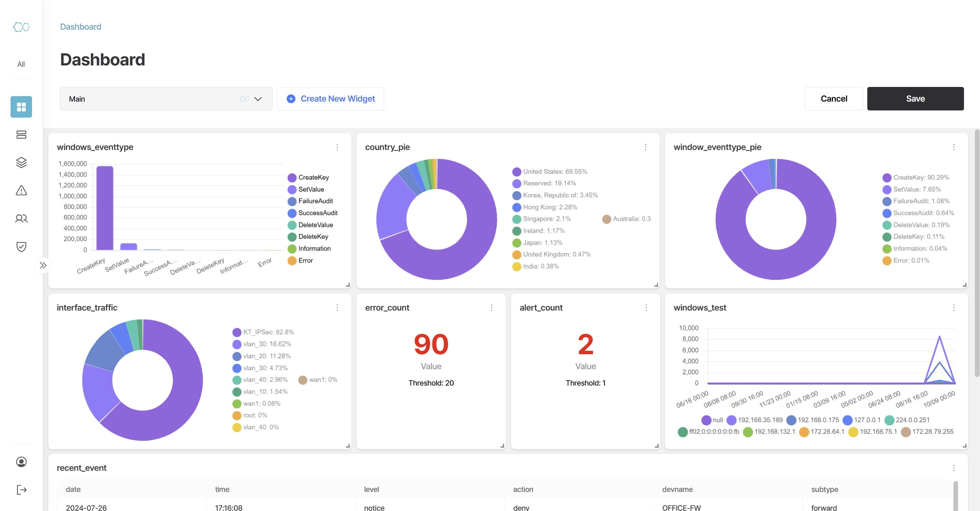
Task: Open the alerts warning-triangle icon in sidebar
Action: [21, 190]
